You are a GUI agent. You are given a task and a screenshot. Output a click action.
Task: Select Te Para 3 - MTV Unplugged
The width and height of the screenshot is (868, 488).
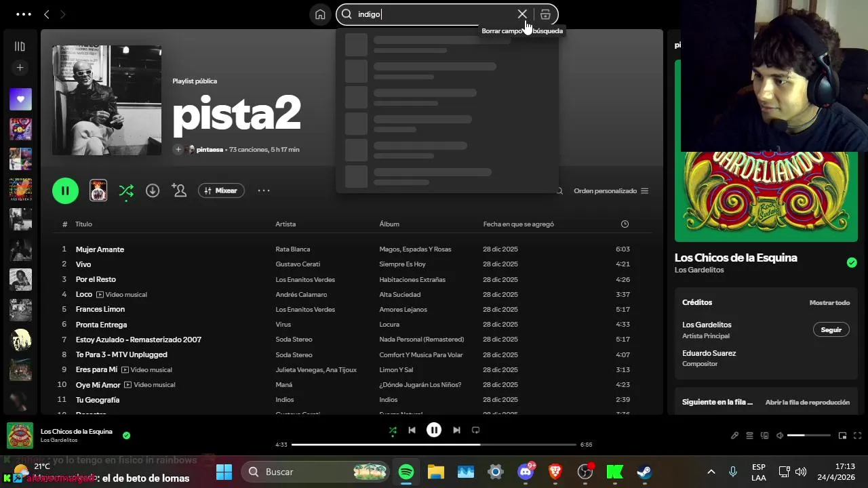pyautogui.click(x=121, y=354)
